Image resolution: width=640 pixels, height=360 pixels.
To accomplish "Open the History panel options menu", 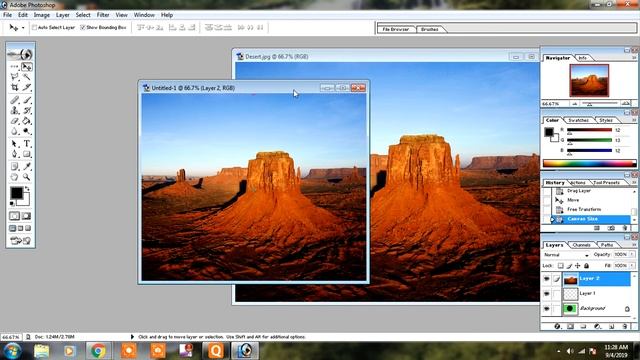I will (634, 182).
